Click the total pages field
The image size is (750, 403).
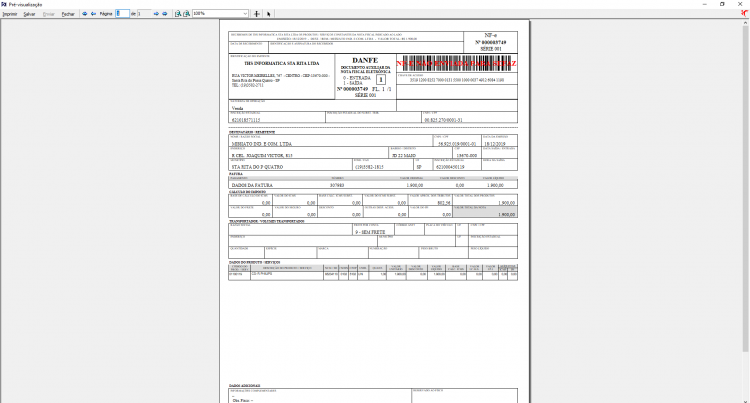(x=144, y=14)
